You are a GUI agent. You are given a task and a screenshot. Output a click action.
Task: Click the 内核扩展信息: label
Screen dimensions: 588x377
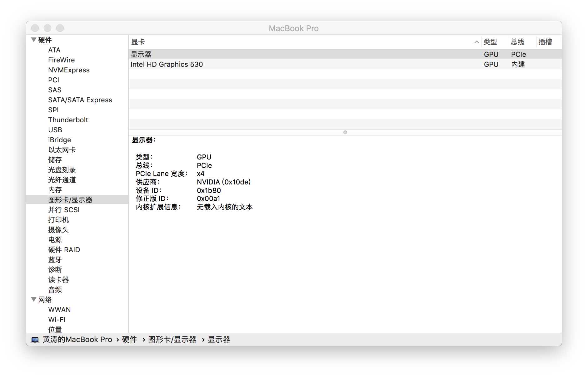click(x=158, y=207)
